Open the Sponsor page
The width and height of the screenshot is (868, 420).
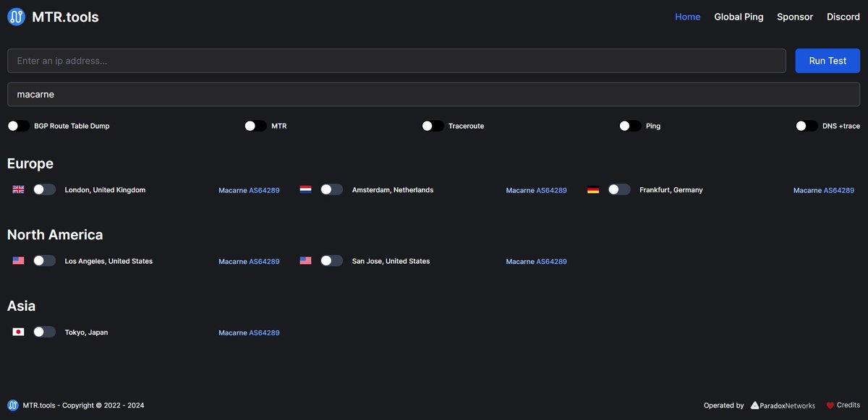[795, 17]
